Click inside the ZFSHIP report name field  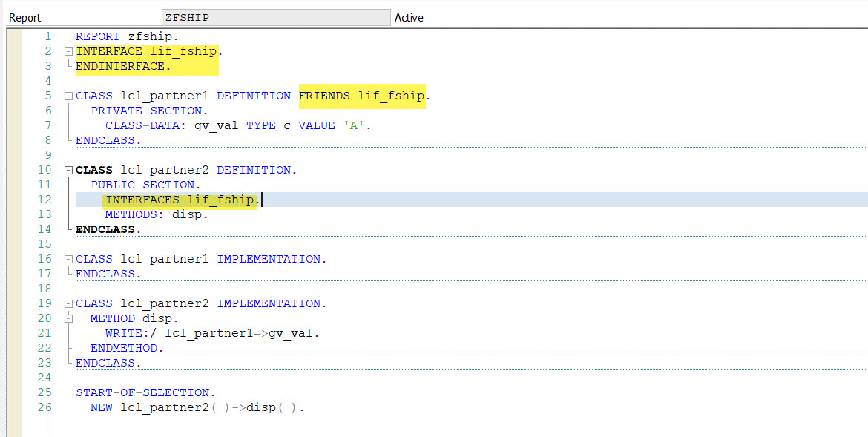274,16
